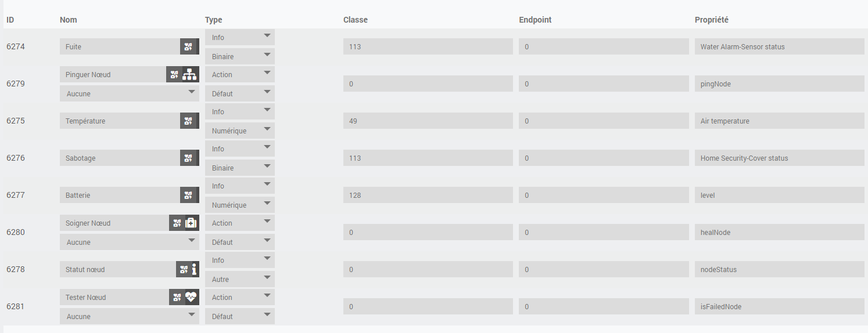Click the pingNode property field
The image size is (868, 333).
780,84
